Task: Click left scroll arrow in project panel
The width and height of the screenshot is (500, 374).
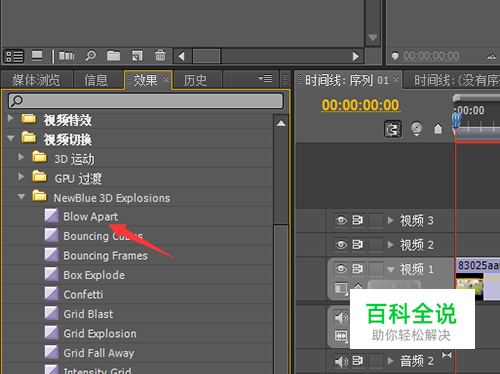Action: click(182, 56)
